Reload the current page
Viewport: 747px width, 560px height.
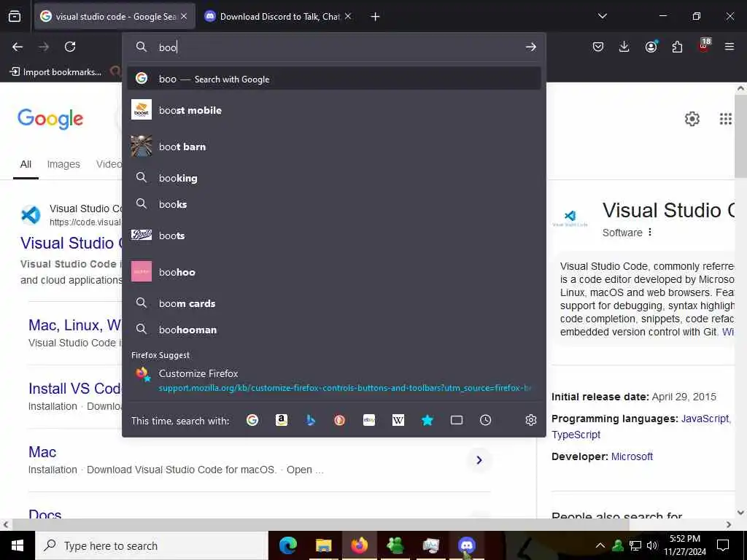click(x=70, y=47)
